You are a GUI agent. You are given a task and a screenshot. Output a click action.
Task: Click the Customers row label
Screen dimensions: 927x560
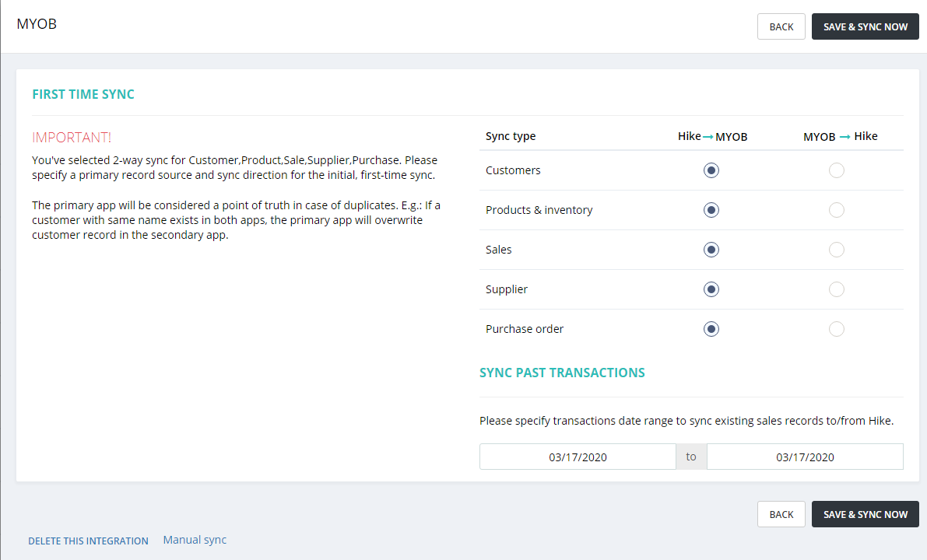513,170
